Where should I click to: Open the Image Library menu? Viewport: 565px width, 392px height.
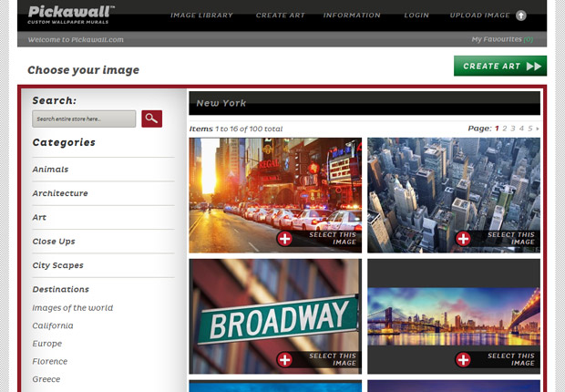(x=201, y=15)
